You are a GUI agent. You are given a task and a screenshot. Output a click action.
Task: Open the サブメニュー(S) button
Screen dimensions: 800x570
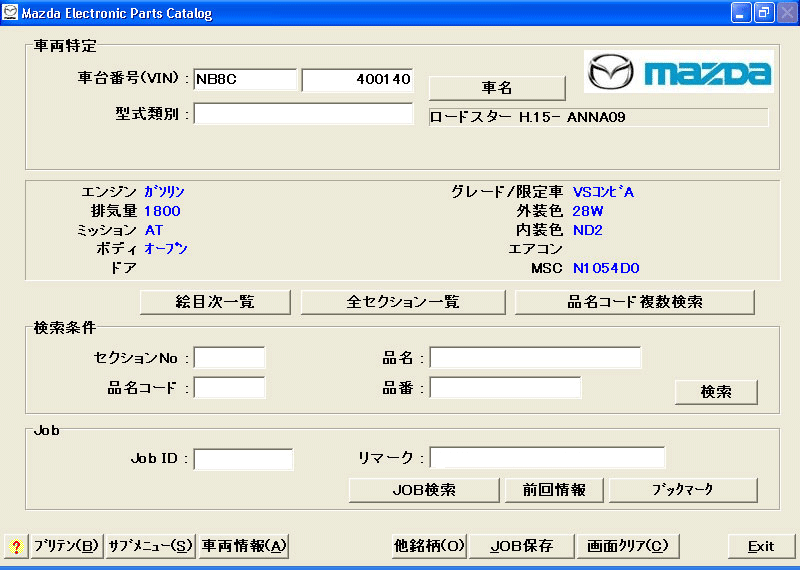coord(151,547)
